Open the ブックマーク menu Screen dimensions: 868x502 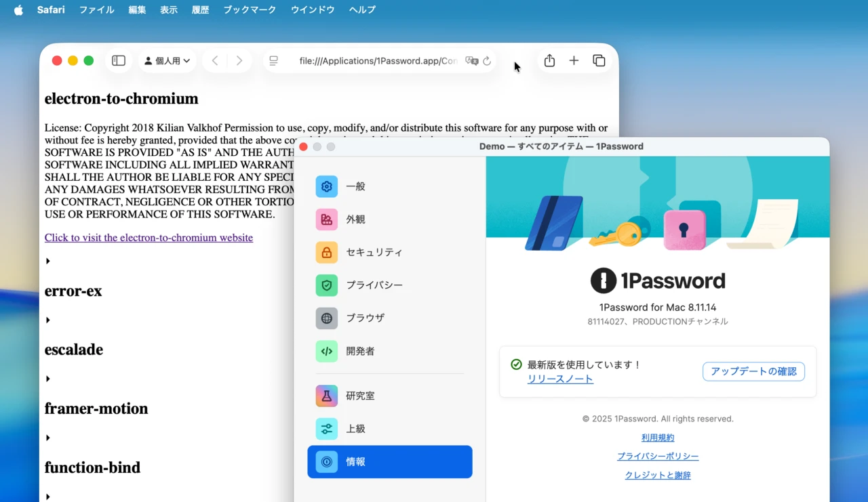click(249, 9)
